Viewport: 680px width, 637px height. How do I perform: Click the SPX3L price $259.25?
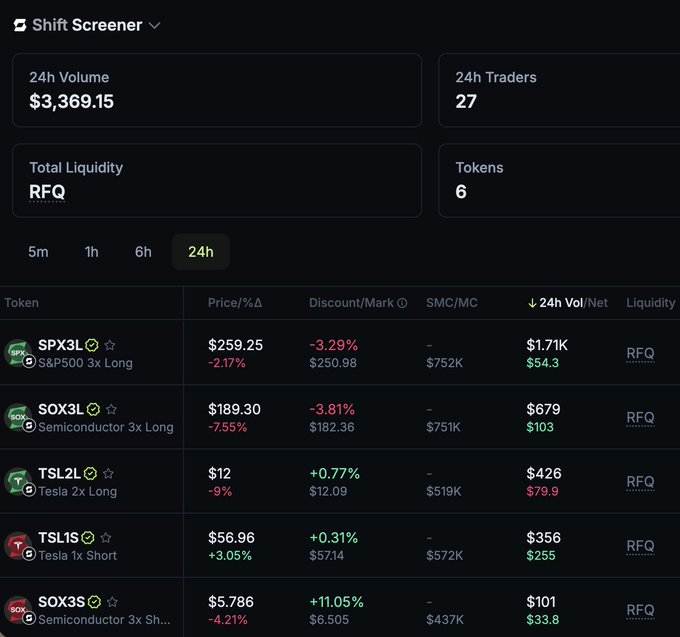click(235, 345)
